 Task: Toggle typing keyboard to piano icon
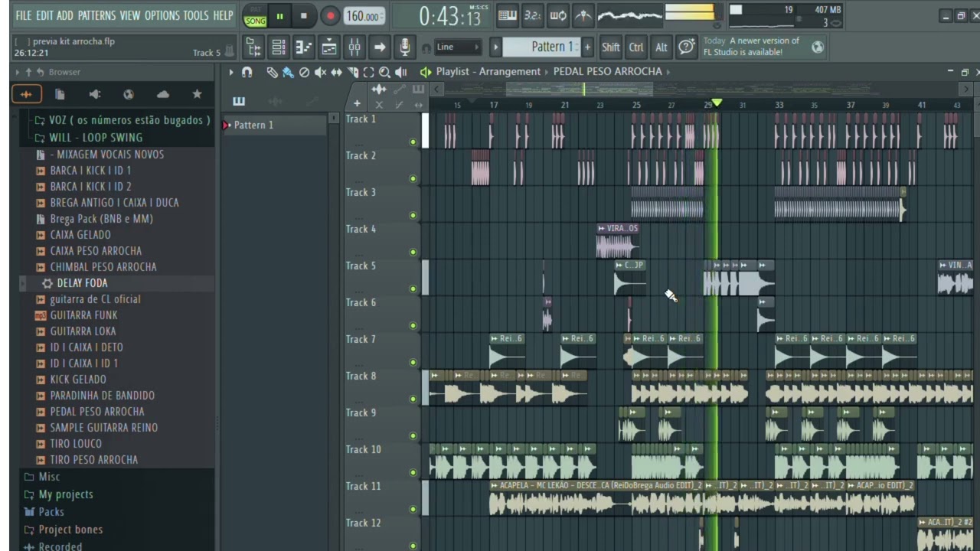click(507, 15)
